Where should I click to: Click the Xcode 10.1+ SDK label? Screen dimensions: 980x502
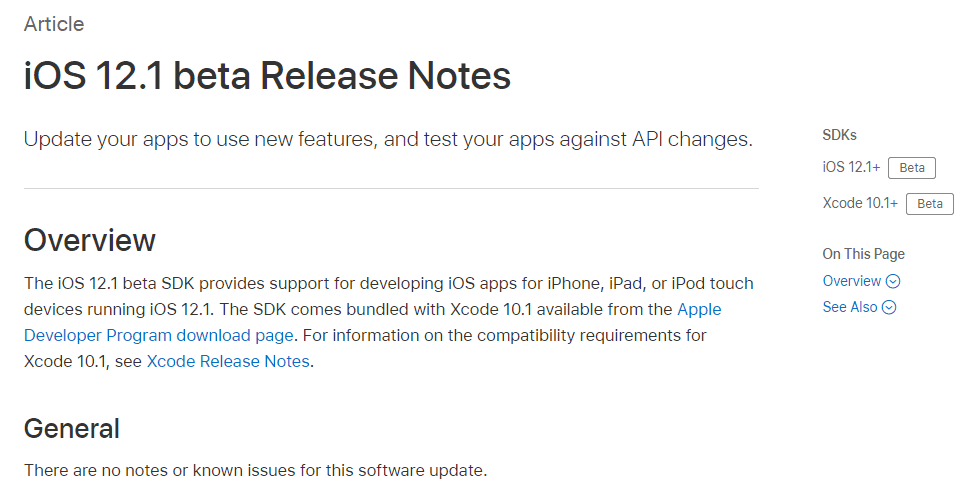click(x=860, y=203)
